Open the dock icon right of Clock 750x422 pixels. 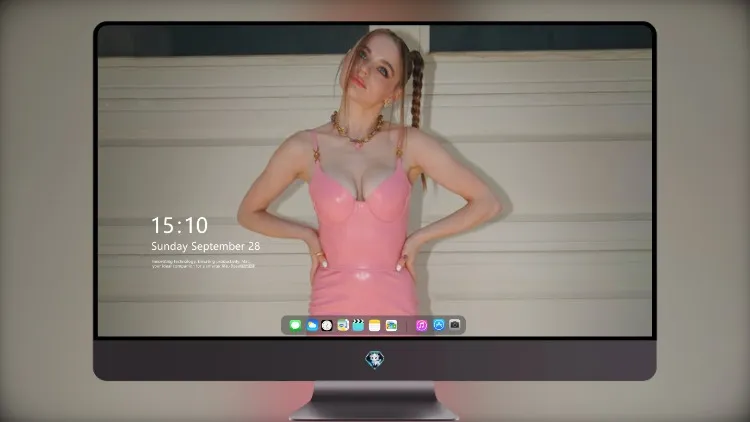coord(342,325)
